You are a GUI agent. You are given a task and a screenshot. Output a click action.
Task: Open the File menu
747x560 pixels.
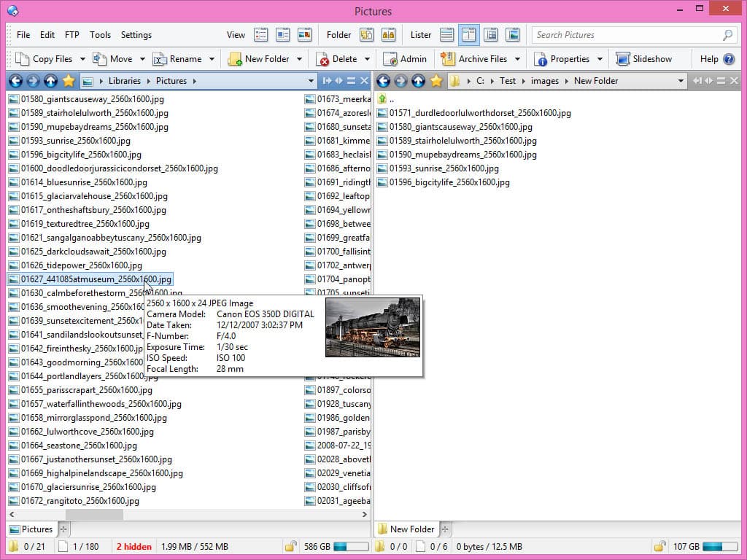tap(23, 35)
